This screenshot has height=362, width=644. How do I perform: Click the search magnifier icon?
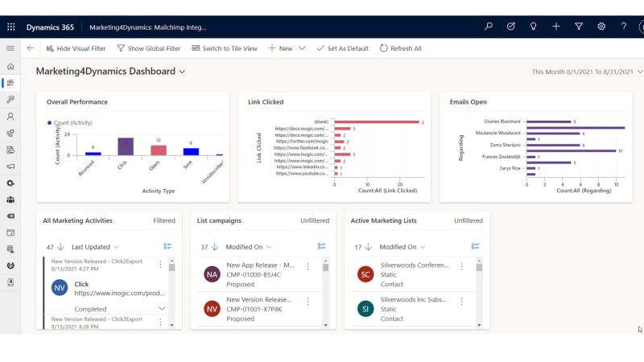(x=489, y=27)
